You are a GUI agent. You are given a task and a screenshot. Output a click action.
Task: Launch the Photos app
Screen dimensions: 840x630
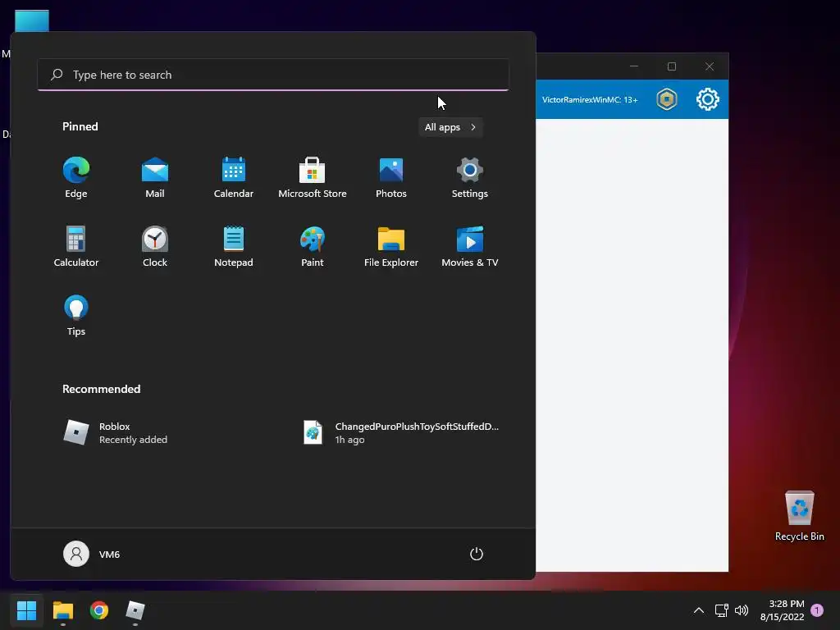391,178
